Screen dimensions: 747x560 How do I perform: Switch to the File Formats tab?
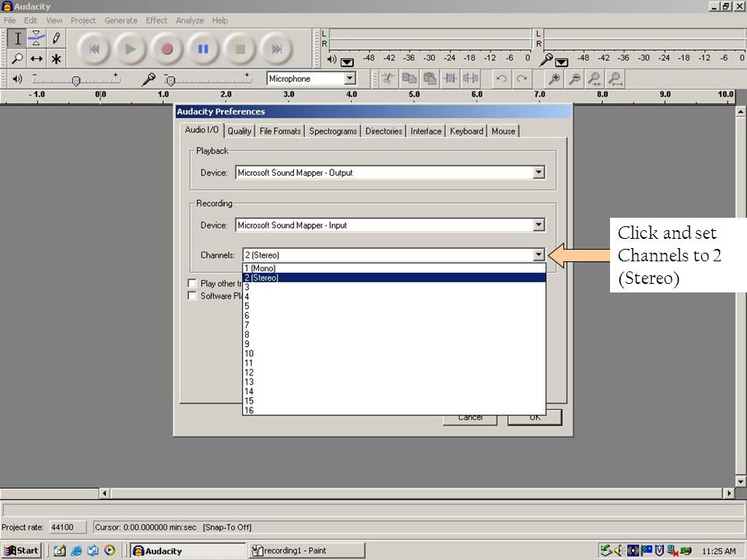(x=280, y=131)
